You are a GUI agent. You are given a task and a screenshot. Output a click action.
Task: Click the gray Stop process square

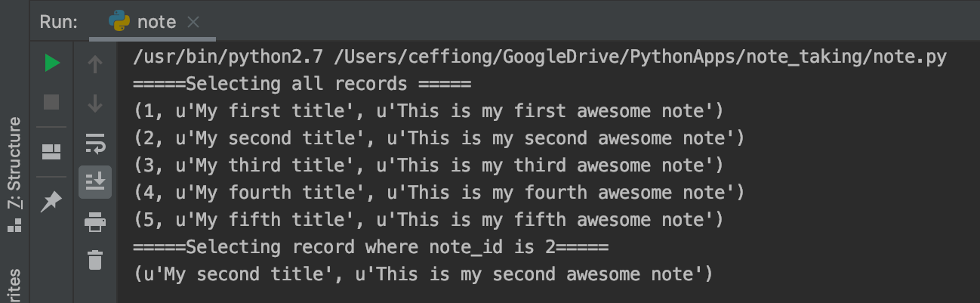point(51,102)
